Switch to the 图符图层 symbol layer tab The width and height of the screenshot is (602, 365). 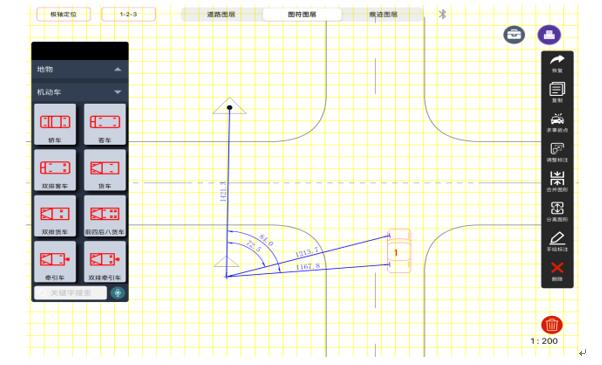pos(302,14)
